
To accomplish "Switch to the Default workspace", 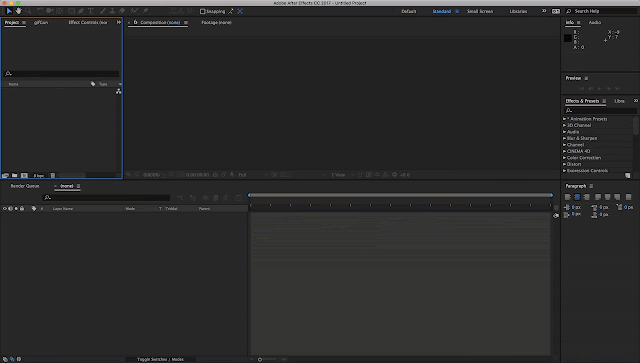I will click(409, 11).
